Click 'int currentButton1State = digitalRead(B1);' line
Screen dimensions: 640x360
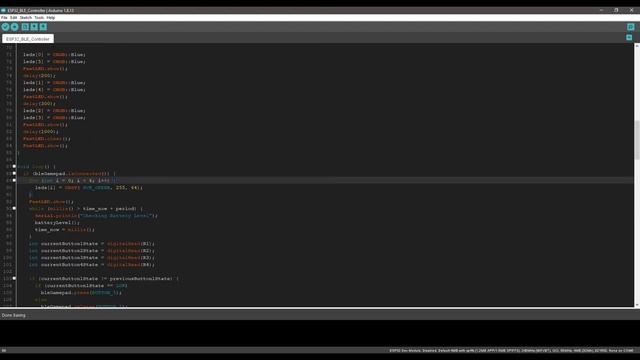[92, 244]
